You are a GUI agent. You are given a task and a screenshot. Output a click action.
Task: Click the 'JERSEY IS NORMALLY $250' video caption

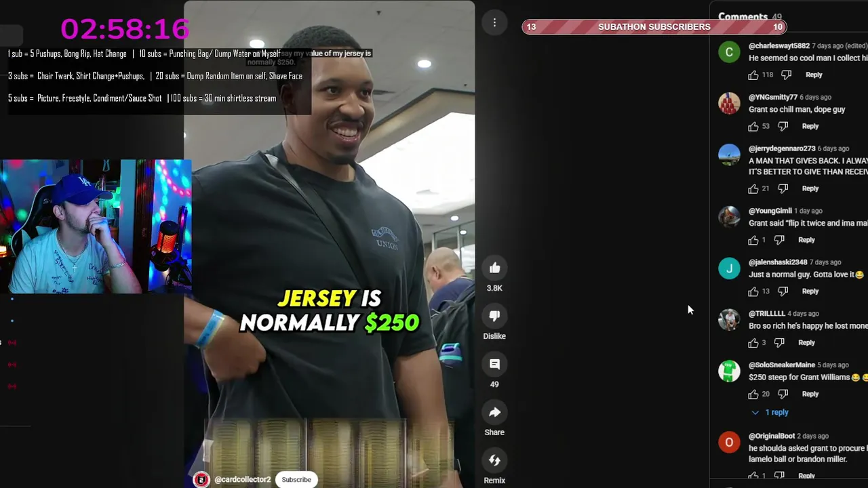coord(330,311)
